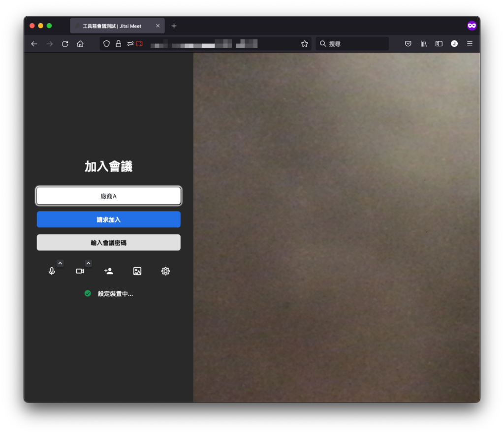The height and width of the screenshot is (434, 504).
Task: Open the invite people icon
Action: coord(109,271)
